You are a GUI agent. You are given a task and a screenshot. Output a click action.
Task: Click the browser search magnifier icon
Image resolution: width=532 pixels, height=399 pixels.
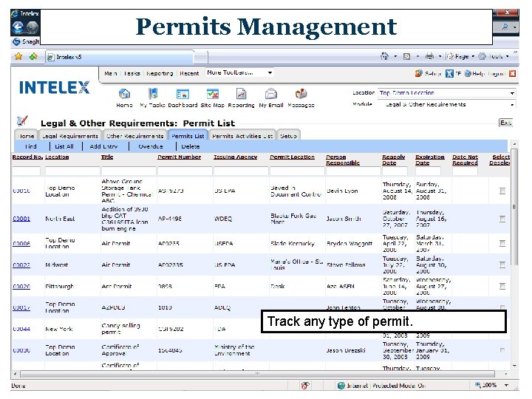click(x=505, y=27)
